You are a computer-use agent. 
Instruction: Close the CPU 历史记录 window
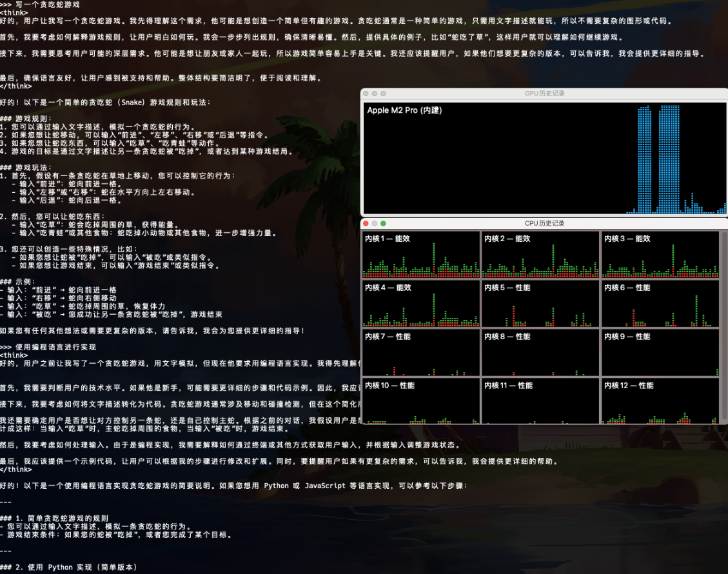[366, 223]
